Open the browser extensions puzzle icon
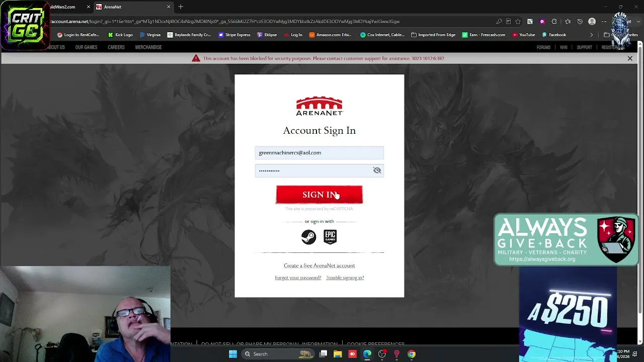The height and width of the screenshot is (362, 644). click(554, 22)
